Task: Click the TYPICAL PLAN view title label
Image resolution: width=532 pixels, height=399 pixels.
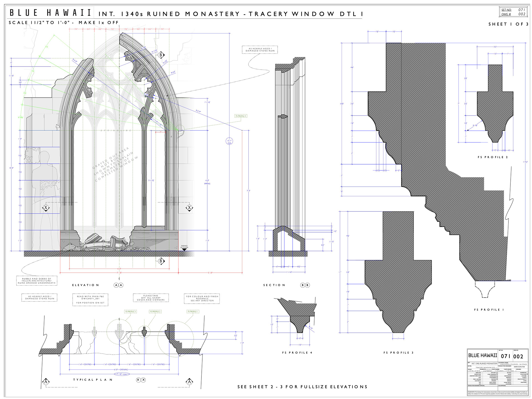Action: (x=93, y=380)
